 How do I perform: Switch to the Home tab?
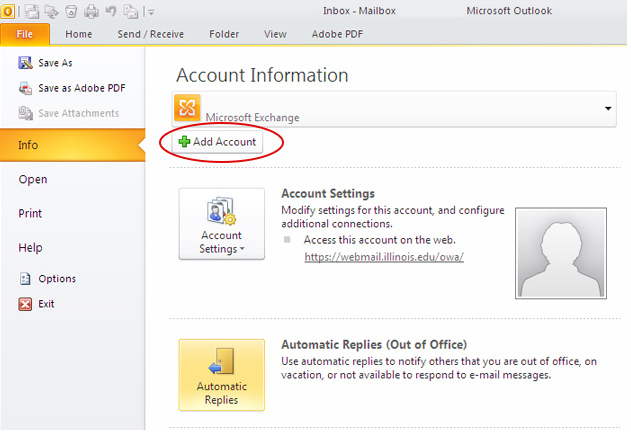(78, 34)
